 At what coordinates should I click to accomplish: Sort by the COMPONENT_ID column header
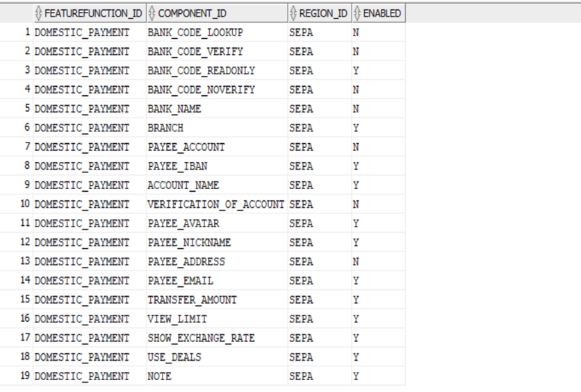coord(217,13)
